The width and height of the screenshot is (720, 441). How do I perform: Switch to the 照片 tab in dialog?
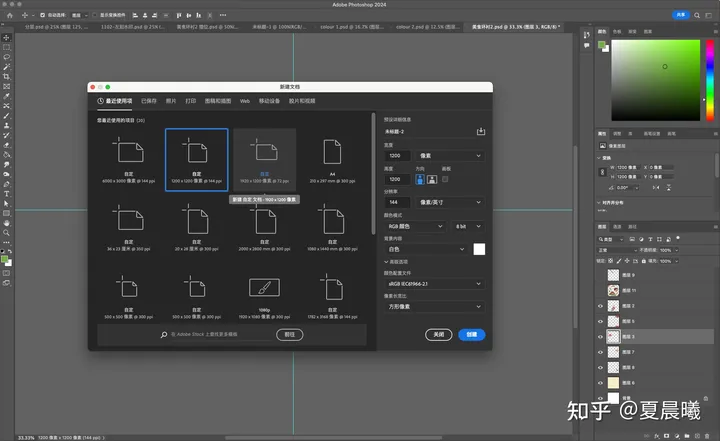tap(171, 101)
